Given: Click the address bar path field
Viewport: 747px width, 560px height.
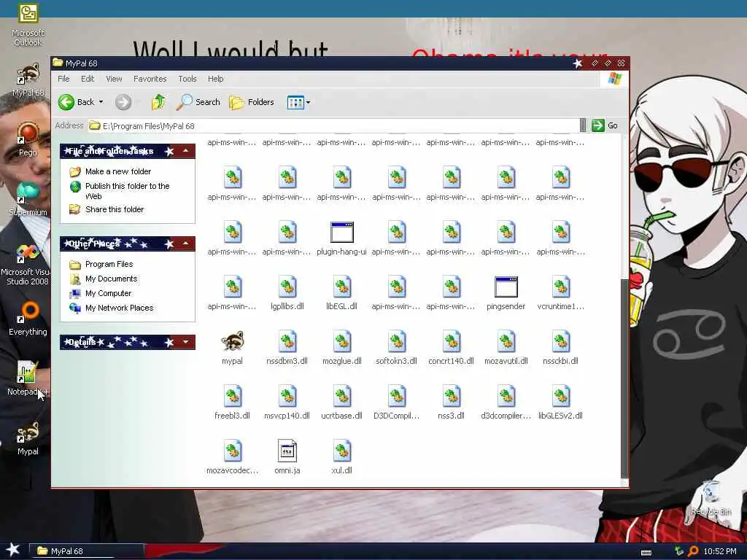Looking at the screenshot, I should [x=333, y=125].
